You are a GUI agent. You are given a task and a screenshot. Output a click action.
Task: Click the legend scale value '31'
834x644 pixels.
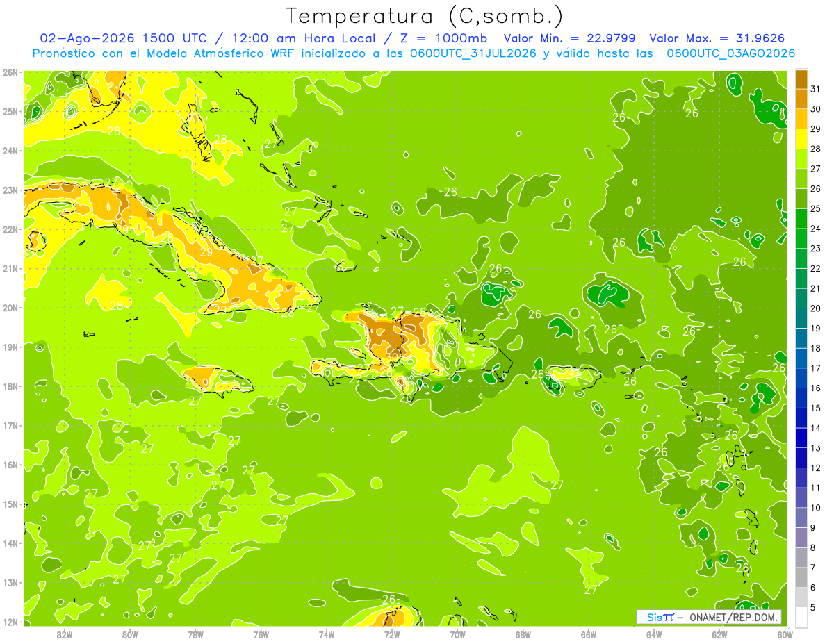pyautogui.click(x=815, y=89)
